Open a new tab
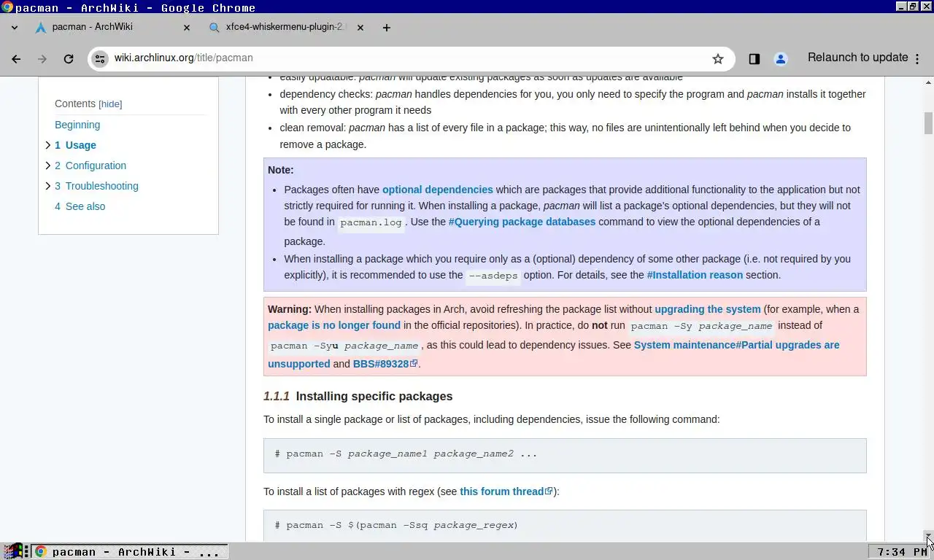 tap(387, 28)
